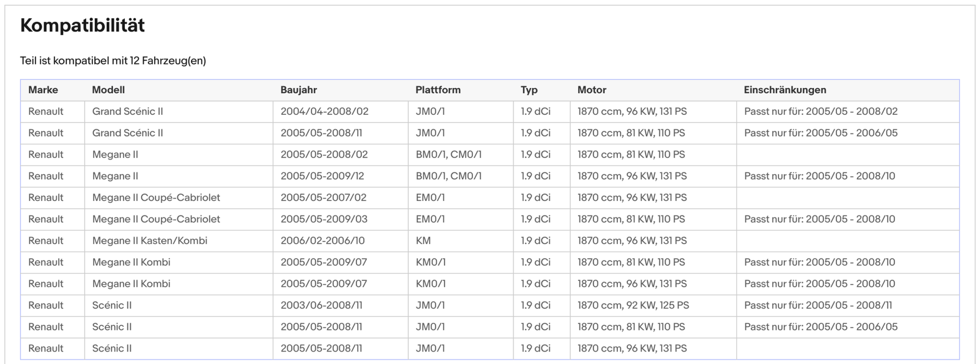
Task: Select the Baujahr cell 2005/05-2007/02
Action: pos(323,198)
